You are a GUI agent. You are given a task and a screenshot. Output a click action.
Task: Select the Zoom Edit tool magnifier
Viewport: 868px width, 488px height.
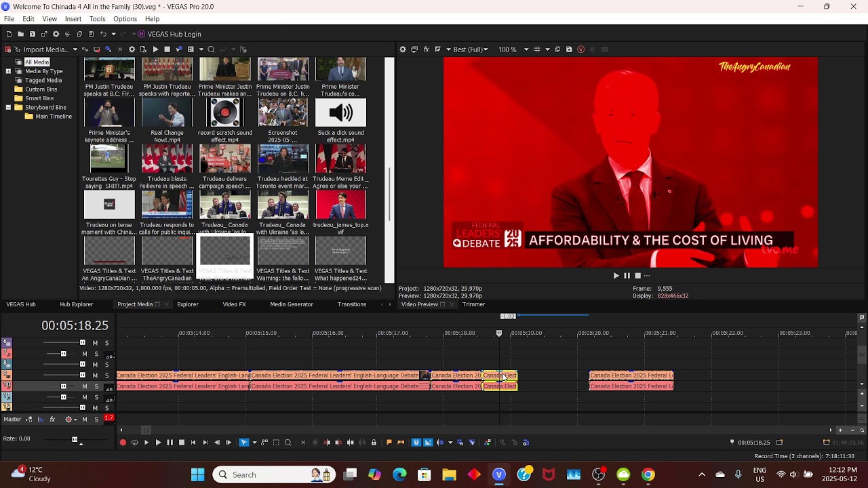pos(288,443)
